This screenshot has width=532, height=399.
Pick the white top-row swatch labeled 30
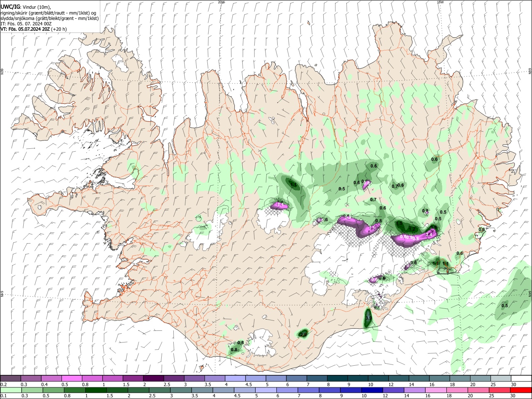click(x=521, y=379)
